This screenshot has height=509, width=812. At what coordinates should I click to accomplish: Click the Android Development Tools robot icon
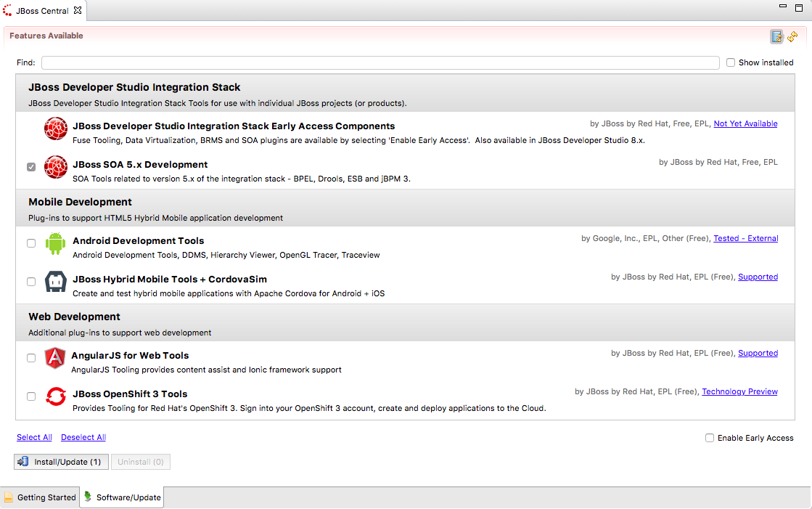pos(55,245)
